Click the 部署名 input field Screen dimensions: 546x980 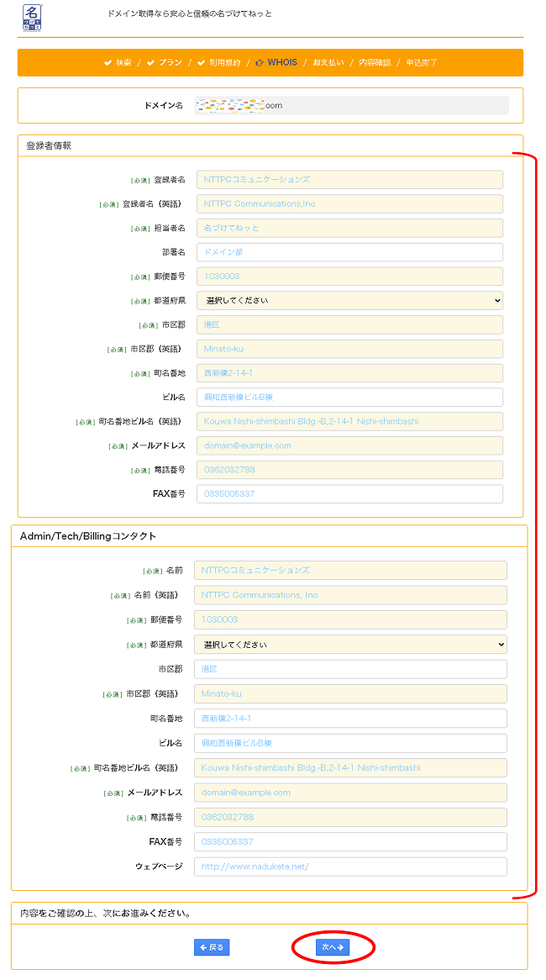[349, 252]
